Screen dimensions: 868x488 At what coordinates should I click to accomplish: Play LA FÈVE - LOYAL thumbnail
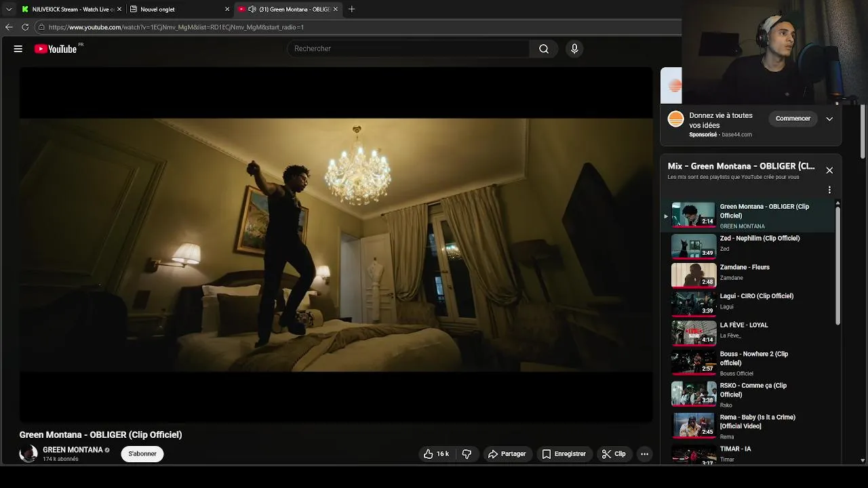[x=694, y=333]
